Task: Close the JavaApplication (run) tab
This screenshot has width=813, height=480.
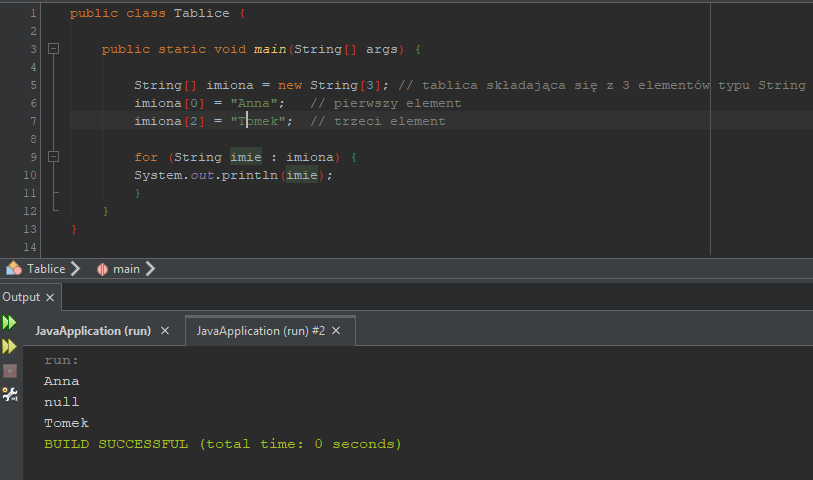Action: point(165,330)
